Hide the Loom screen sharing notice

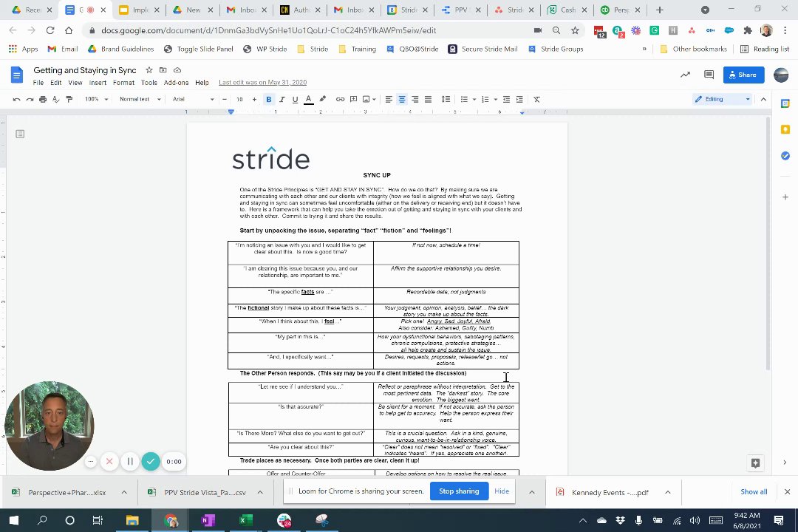coord(502,491)
